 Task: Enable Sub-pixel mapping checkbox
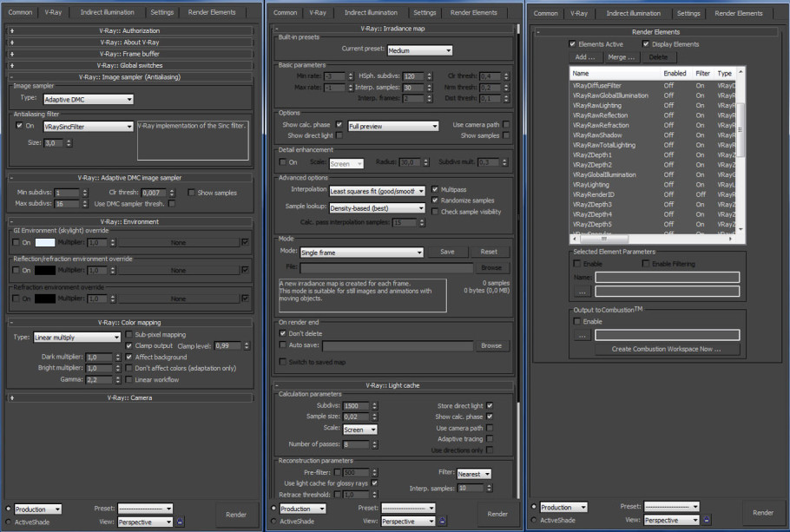129,334
